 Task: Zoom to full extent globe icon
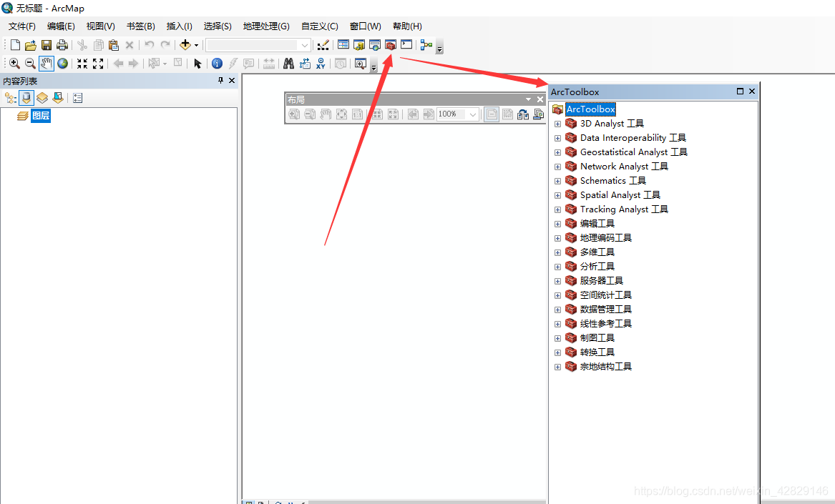[x=63, y=64]
